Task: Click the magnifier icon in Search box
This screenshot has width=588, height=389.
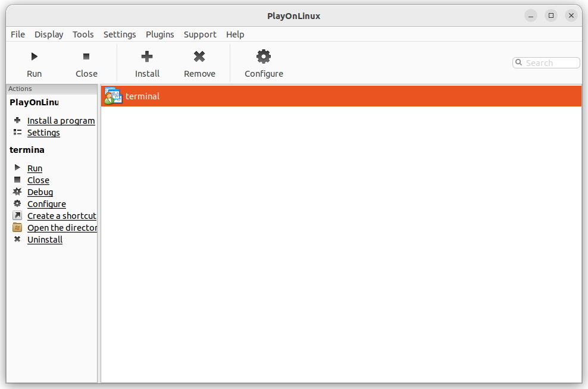Action: 518,62
